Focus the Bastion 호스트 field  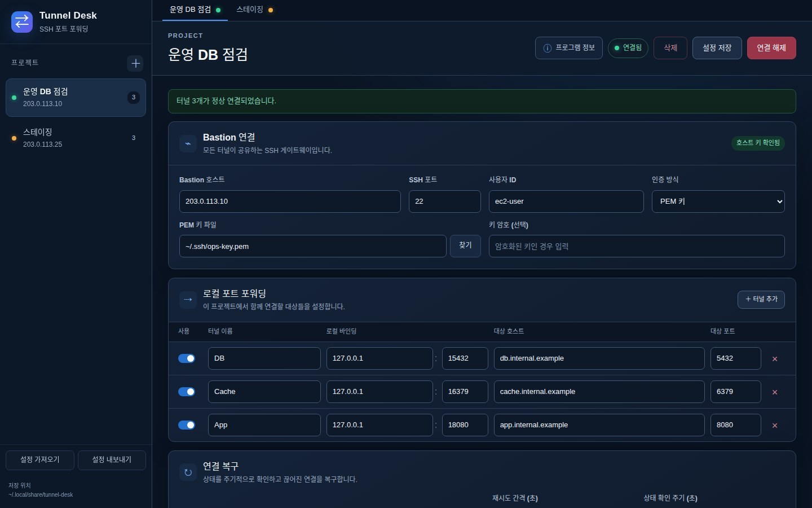(x=290, y=202)
